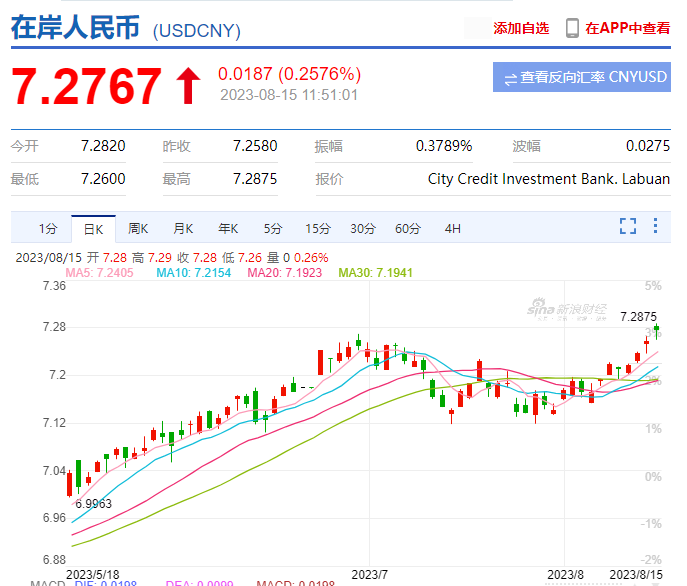Screen dimensions: 687x586
Task: Click 添加自选 to add to watchlist
Action: click(x=521, y=28)
